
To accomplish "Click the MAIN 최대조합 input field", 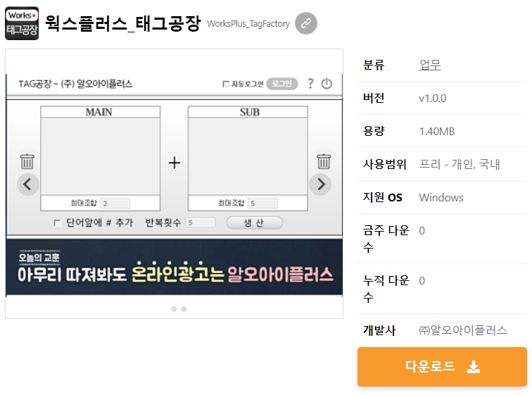I will click(115, 203).
